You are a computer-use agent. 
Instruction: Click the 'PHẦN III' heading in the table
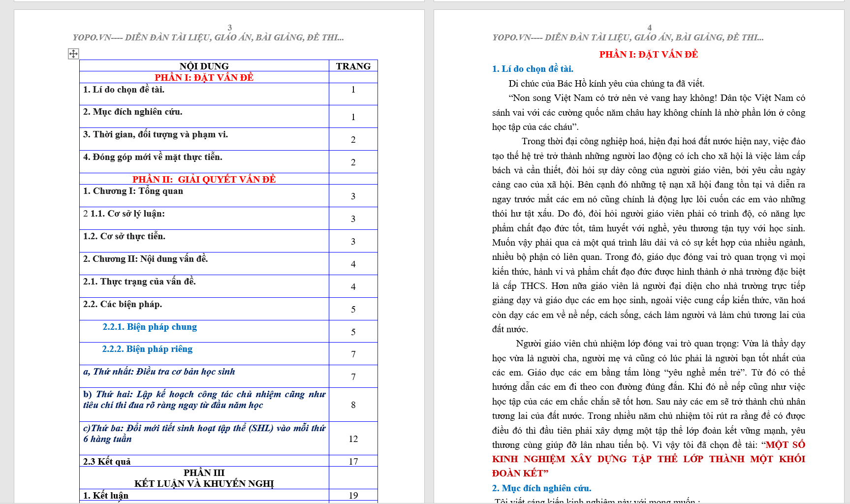coord(204,472)
